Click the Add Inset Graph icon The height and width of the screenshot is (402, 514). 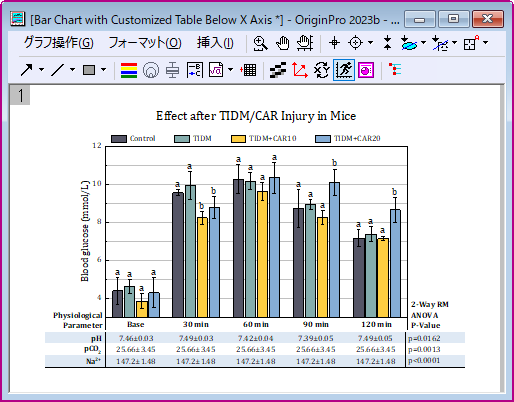coord(471,43)
